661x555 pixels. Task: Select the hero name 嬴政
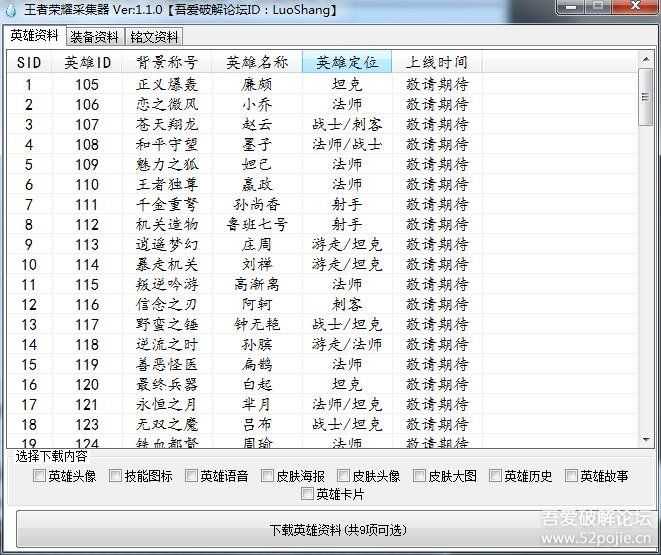point(257,185)
